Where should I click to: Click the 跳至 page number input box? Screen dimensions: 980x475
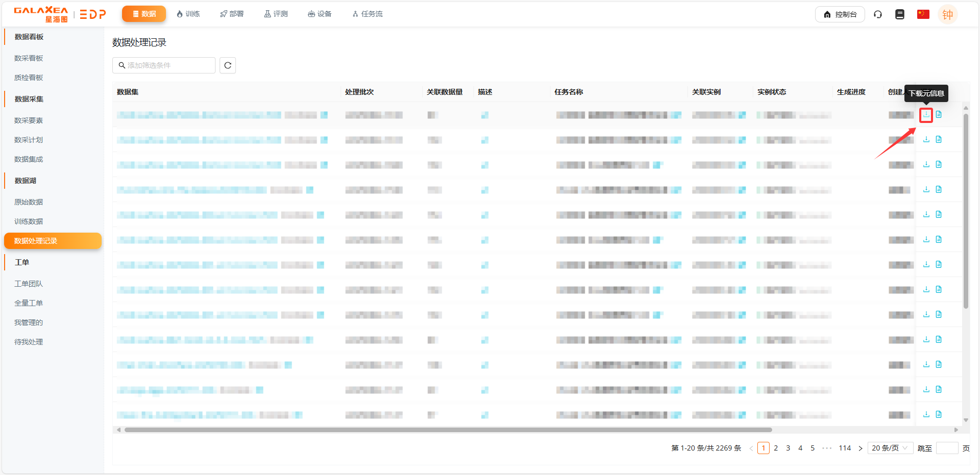pyautogui.click(x=947, y=448)
